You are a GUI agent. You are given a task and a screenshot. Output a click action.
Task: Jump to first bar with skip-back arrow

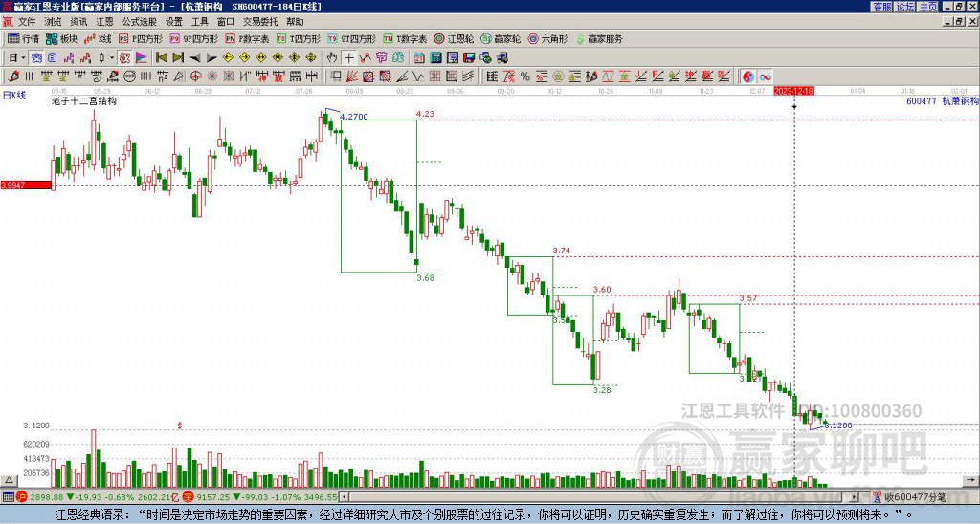tap(161, 58)
